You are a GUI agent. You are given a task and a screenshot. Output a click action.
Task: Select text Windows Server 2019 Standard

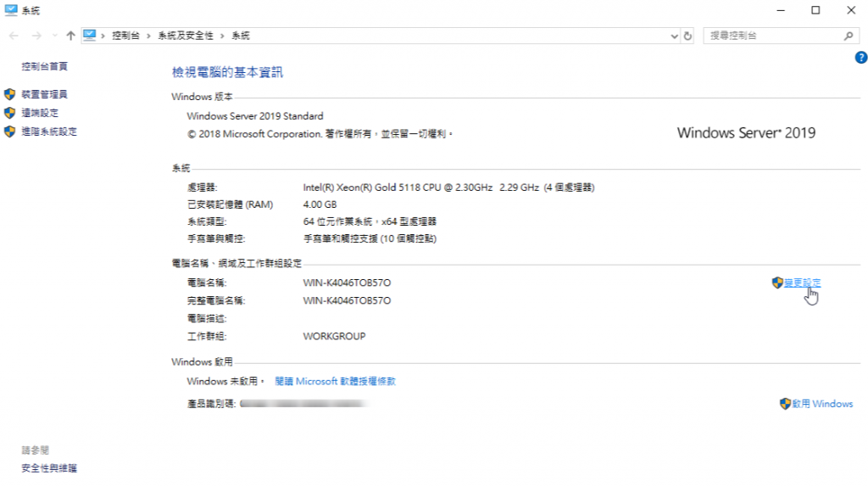pos(255,116)
